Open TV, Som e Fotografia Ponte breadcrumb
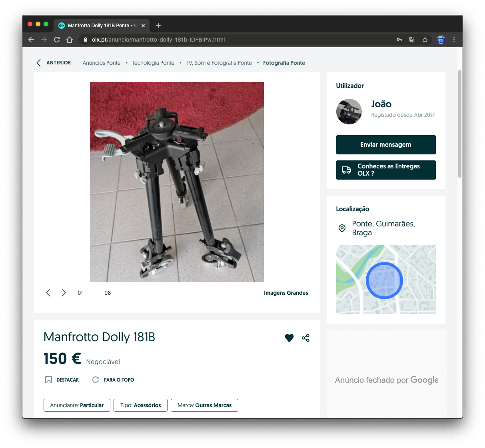The height and width of the screenshot is (448, 485). pos(219,63)
